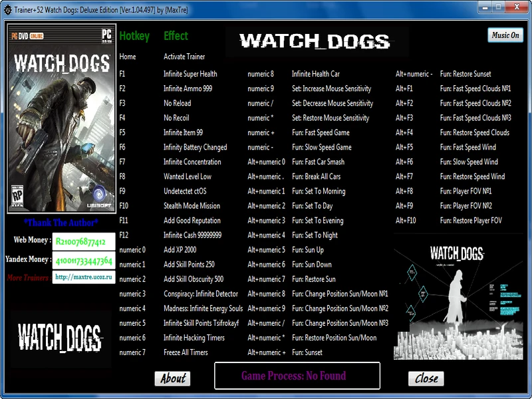The width and height of the screenshot is (532, 399).
Task: Click the trainer icon in the title bar
Action: (8, 7)
